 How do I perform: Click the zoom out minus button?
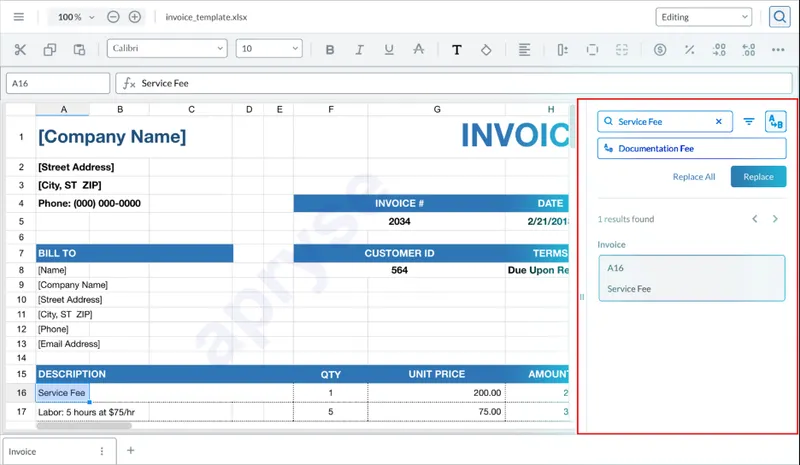click(113, 17)
